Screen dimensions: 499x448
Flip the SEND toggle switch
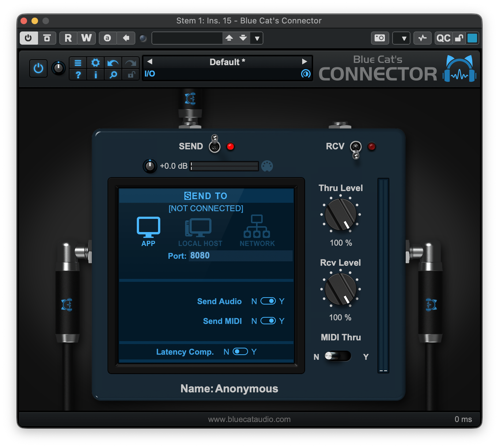215,144
